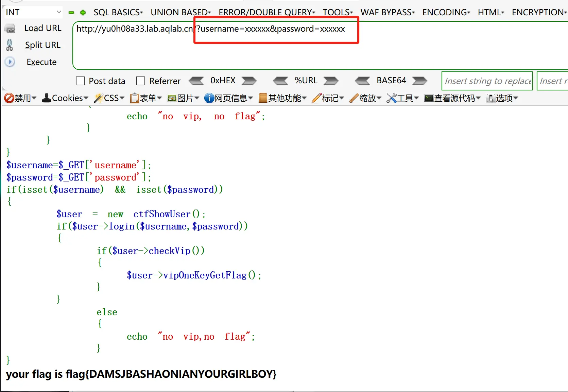Enable the Post data checkbox

point(80,81)
